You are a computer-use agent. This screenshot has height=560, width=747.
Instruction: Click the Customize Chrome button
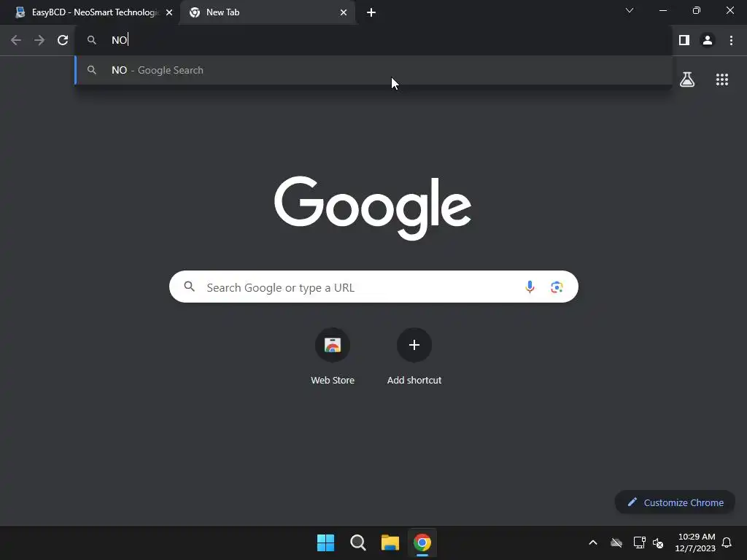click(x=675, y=502)
